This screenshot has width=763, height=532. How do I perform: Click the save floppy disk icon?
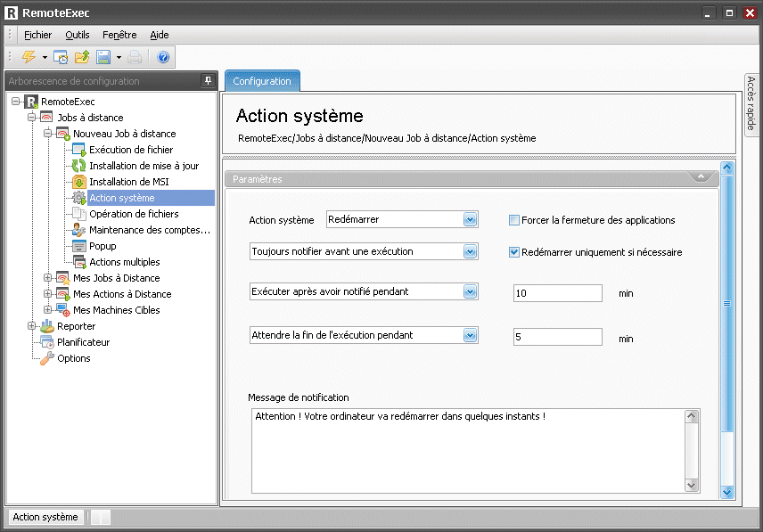point(103,57)
